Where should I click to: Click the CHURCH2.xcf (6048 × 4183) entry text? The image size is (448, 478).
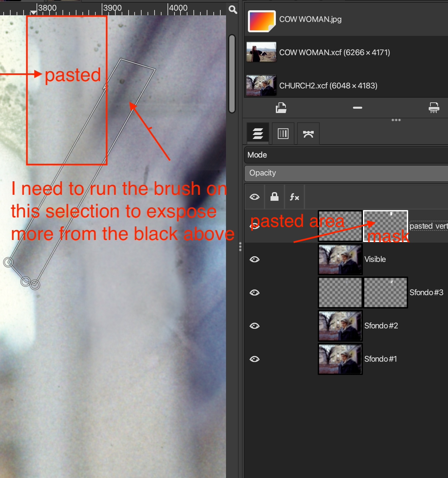(x=328, y=86)
